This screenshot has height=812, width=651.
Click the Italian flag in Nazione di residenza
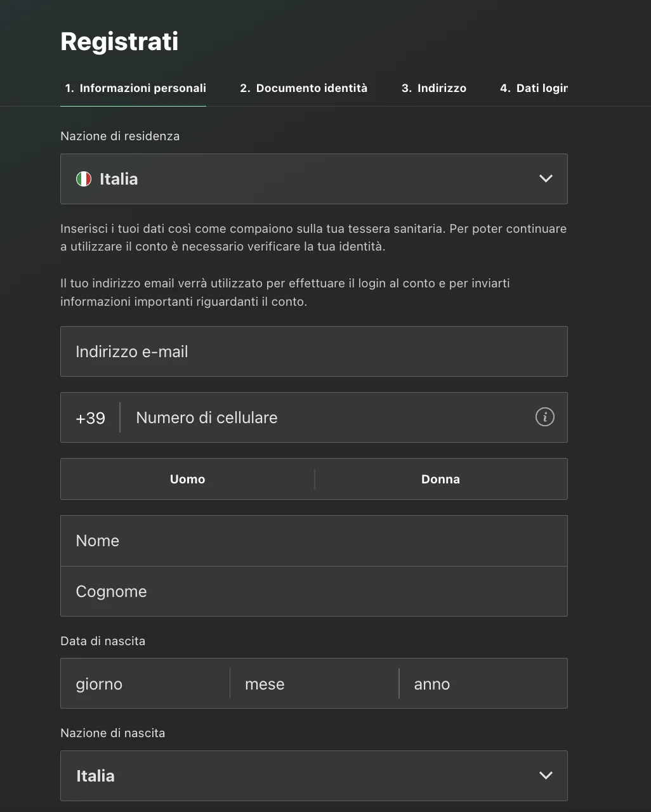(84, 179)
